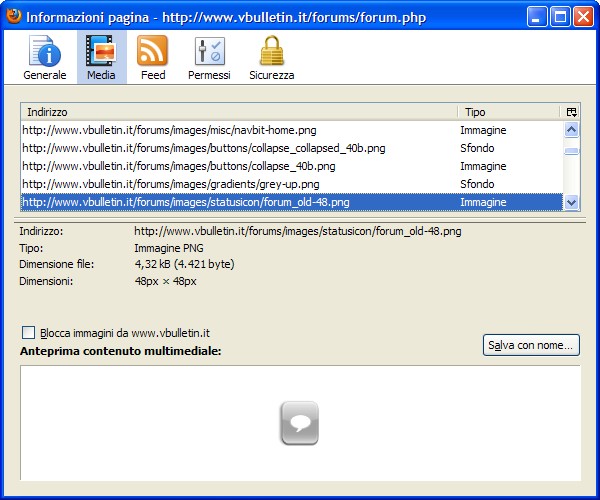
Task: Open the Sicurezza padlock icon
Action: point(271,50)
